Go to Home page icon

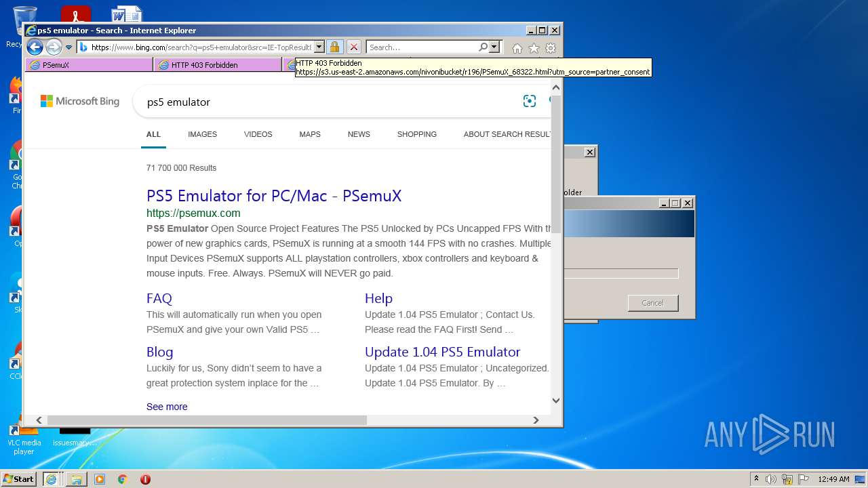517,48
